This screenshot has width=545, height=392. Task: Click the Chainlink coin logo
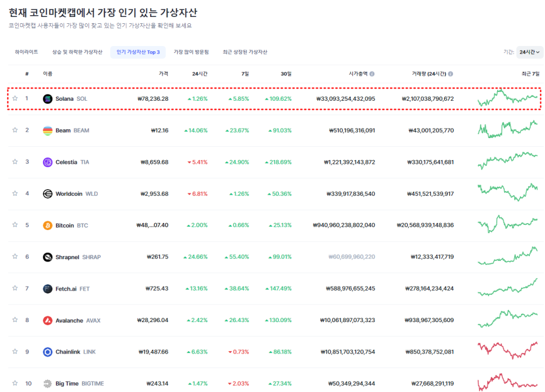48,352
